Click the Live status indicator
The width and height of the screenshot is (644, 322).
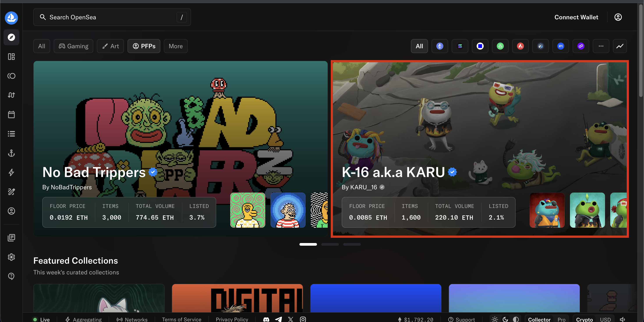coord(41,319)
